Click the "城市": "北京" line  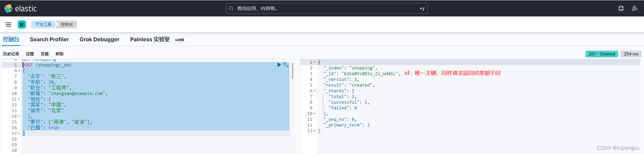[x=46, y=111]
